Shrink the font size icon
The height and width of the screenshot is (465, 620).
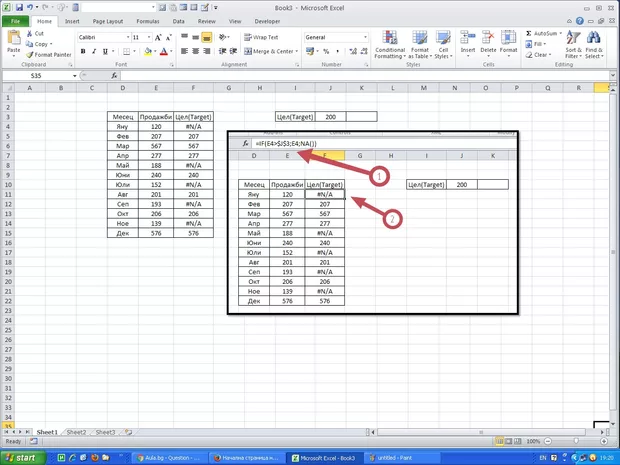point(169,38)
